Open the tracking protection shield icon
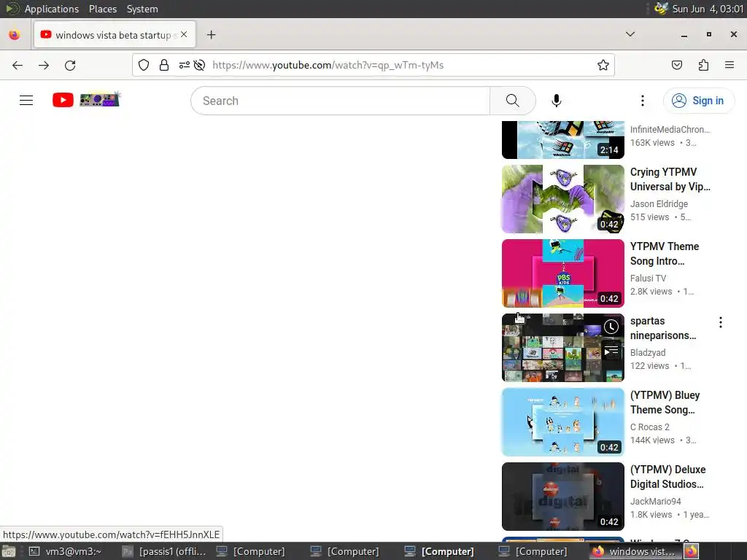Viewport: 747px width, 560px height. (144, 65)
